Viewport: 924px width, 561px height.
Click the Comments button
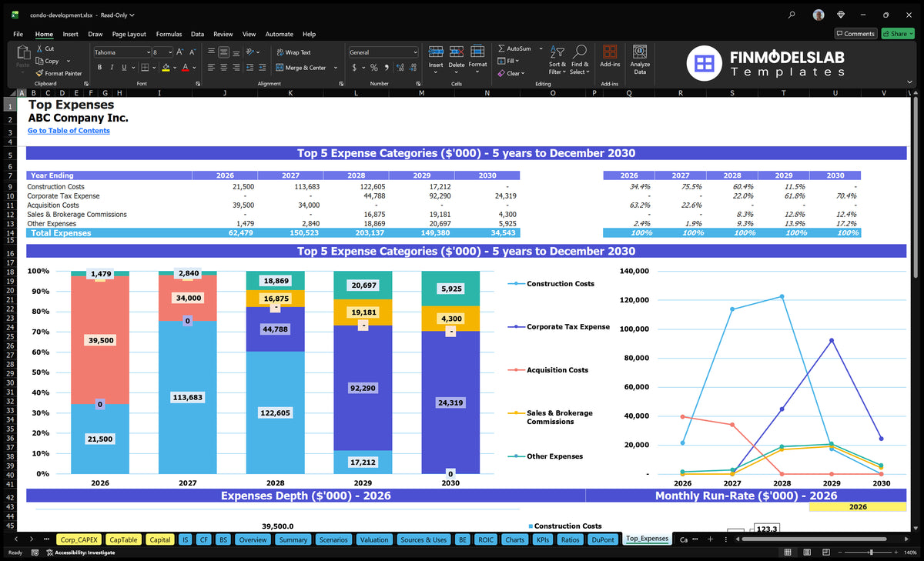855,34
